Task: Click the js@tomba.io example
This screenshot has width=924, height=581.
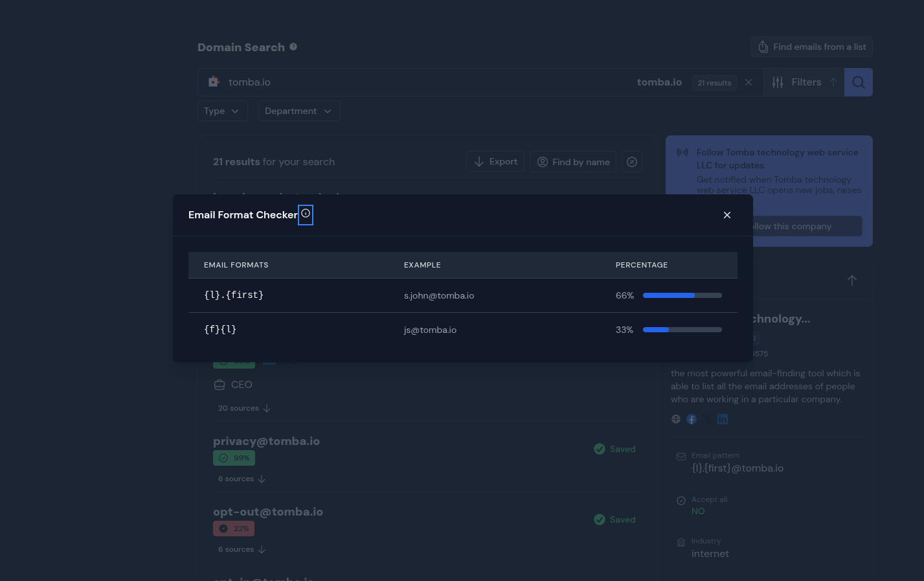Action: pyautogui.click(x=430, y=330)
